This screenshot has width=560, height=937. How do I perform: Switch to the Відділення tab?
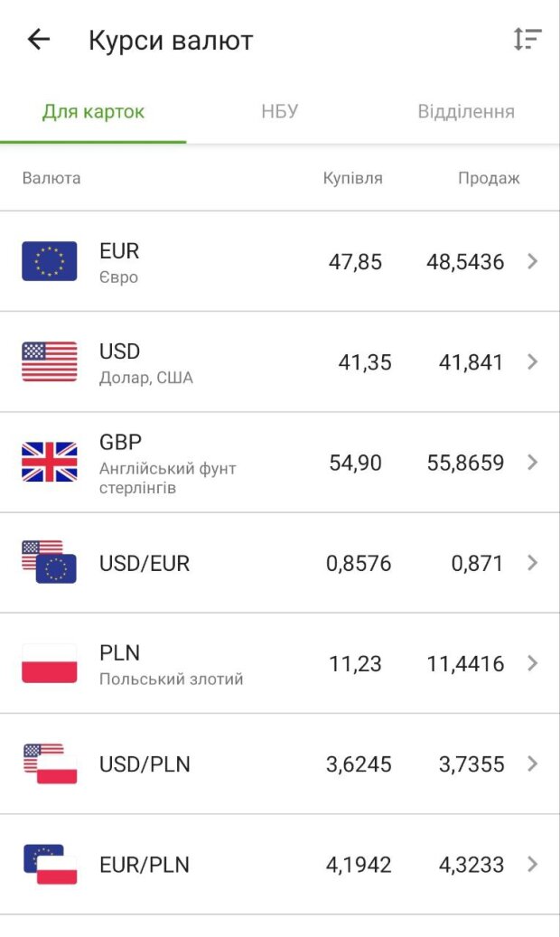466,112
